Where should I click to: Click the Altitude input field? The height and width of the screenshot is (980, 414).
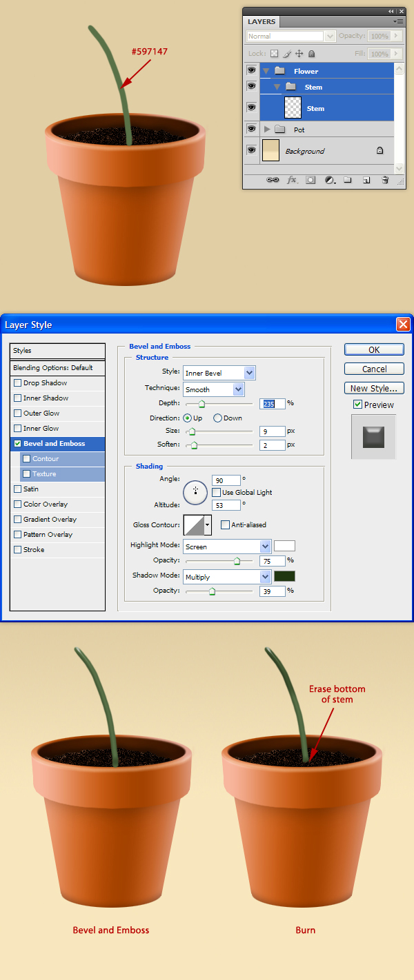coord(226,505)
